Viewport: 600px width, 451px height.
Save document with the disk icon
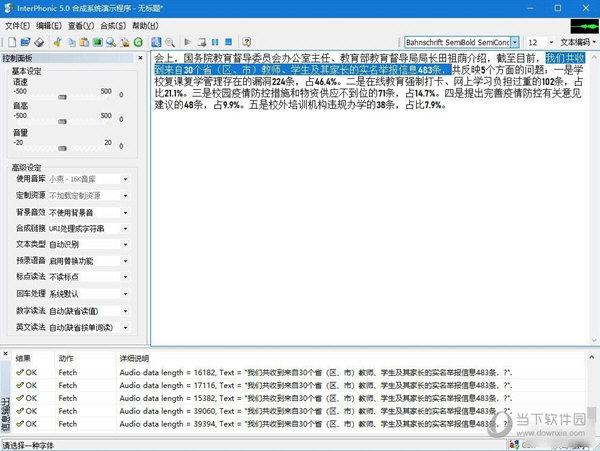click(39, 42)
